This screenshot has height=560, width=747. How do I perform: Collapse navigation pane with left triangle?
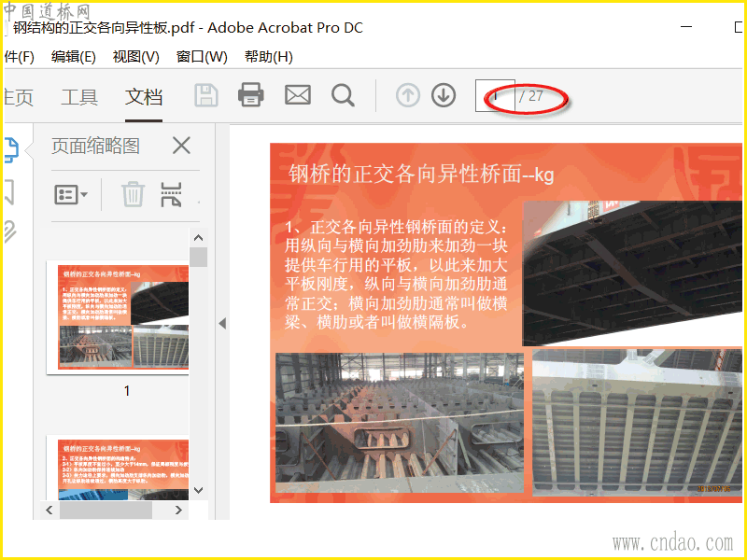[222, 324]
